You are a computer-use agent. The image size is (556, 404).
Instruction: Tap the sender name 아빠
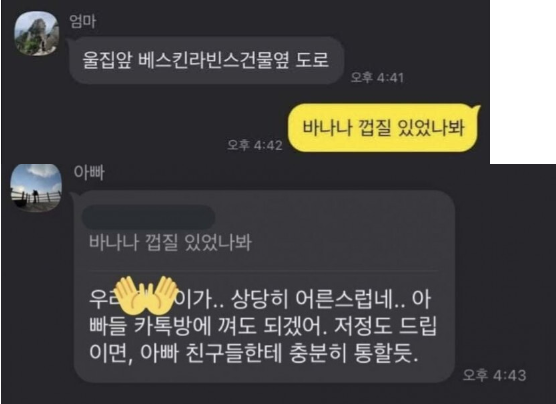tap(89, 173)
